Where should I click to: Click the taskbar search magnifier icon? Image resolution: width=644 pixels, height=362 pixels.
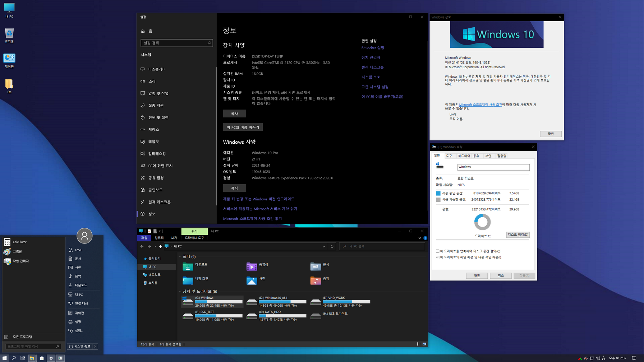click(14, 358)
